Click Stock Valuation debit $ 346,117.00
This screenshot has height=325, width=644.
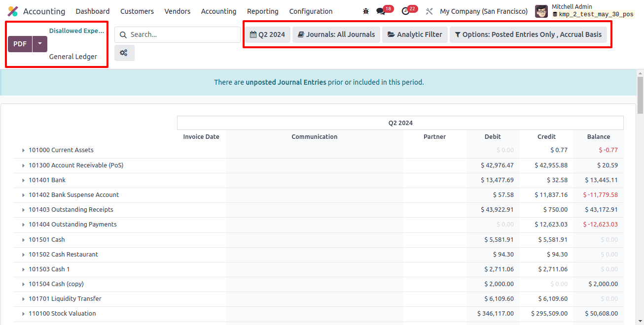495,314
